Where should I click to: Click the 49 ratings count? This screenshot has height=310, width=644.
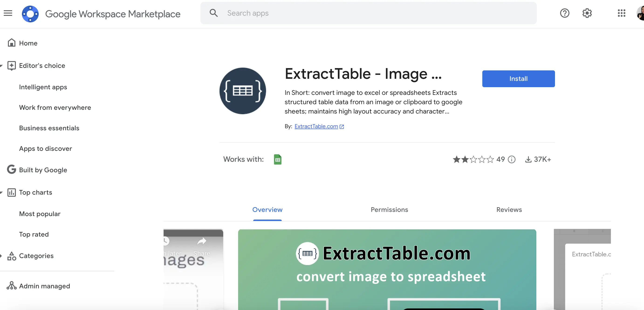[x=500, y=159]
